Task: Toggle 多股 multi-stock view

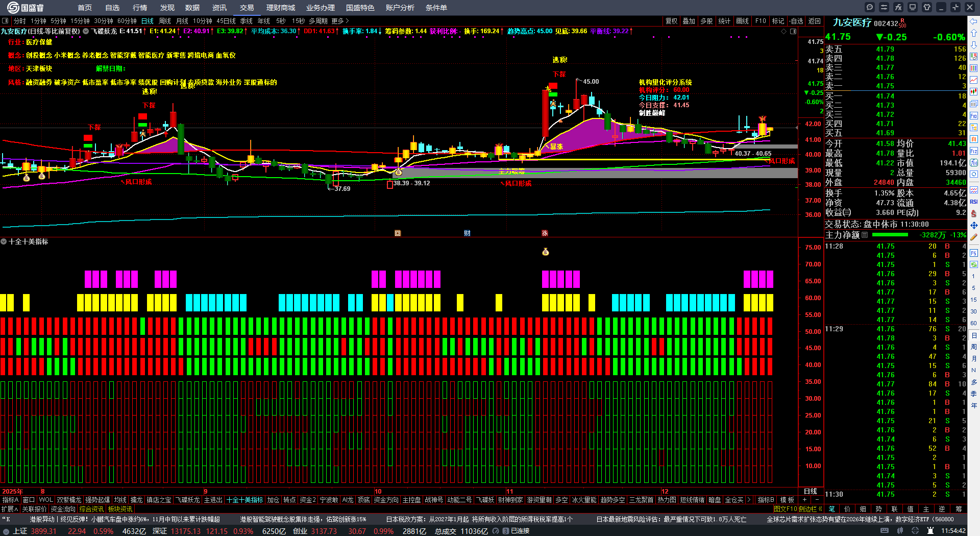Action: point(706,21)
